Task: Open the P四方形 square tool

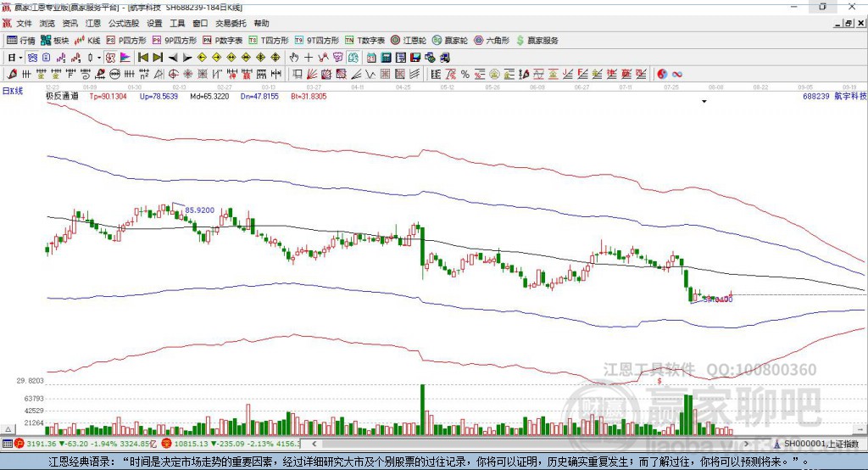Action: tap(126, 41)
